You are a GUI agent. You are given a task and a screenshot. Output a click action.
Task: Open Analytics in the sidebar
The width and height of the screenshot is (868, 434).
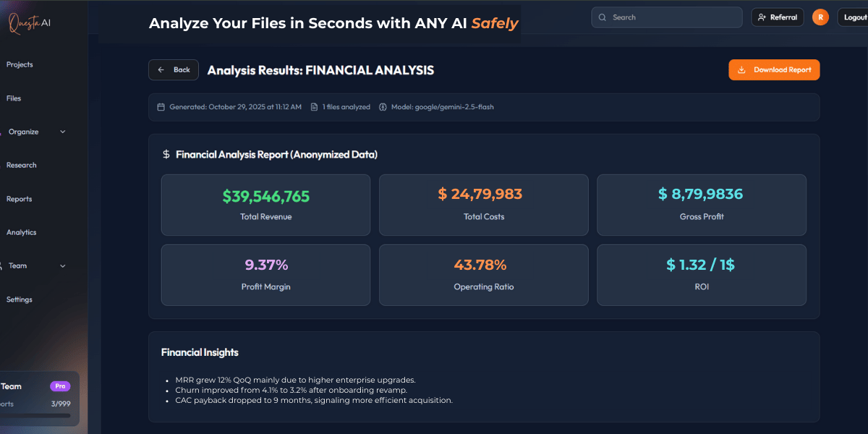pos(21,233)
